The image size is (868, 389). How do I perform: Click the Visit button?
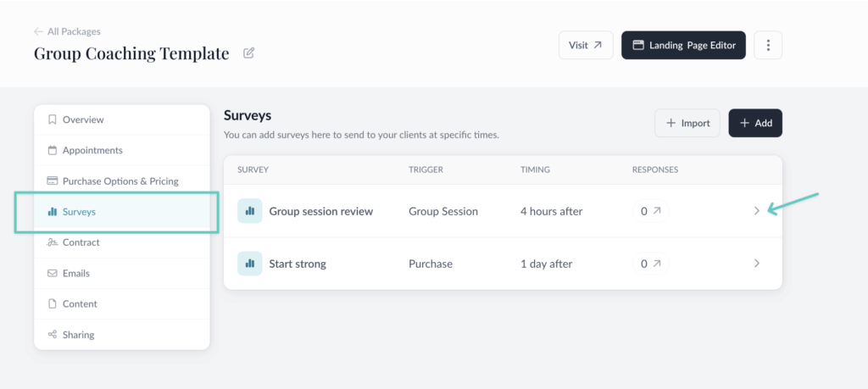click(586, 45)
